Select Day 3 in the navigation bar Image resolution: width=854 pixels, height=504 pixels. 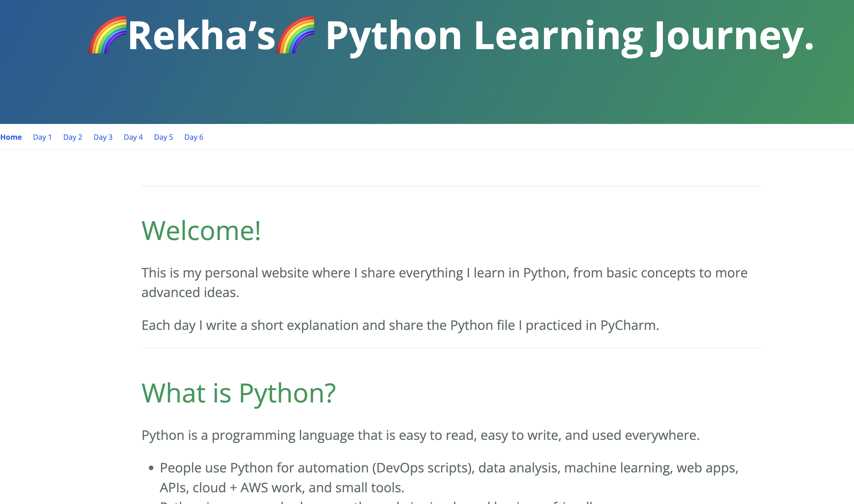click(103, 137)
